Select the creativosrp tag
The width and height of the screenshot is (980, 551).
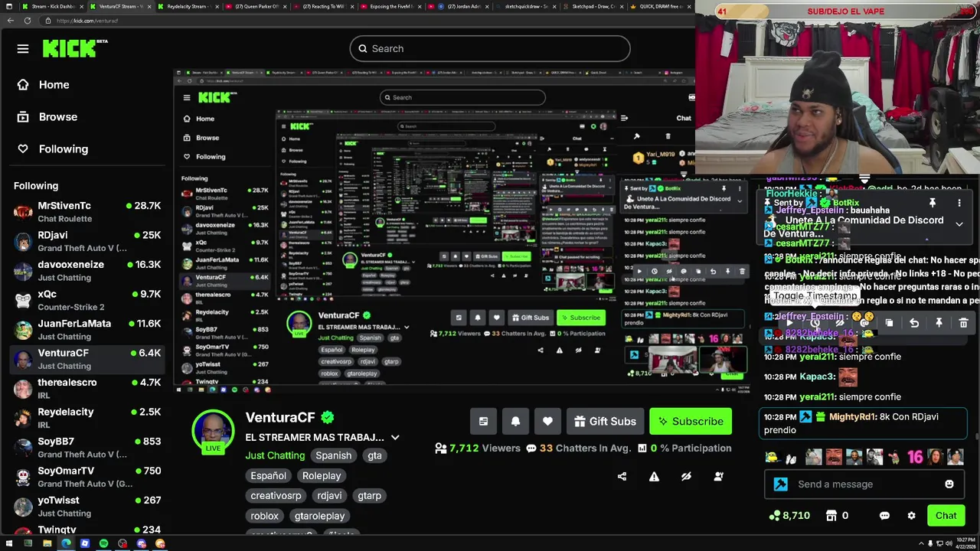coord(276,495)
